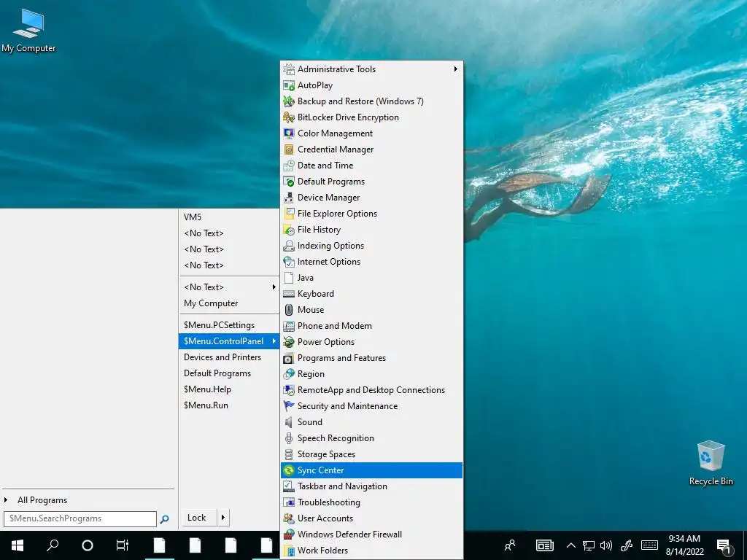Select My Computer desktop icon

[x=28, y=30]
